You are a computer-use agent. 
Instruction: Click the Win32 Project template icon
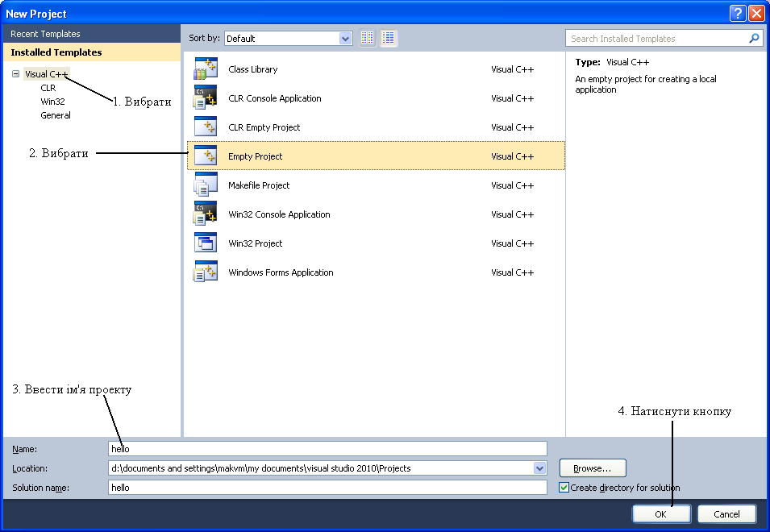206,243
